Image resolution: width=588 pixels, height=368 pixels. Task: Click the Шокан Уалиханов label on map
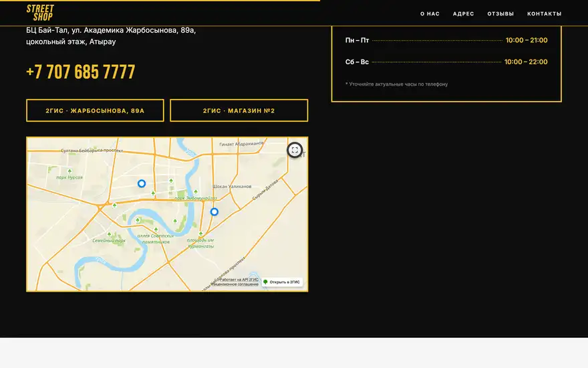point(232,186)
